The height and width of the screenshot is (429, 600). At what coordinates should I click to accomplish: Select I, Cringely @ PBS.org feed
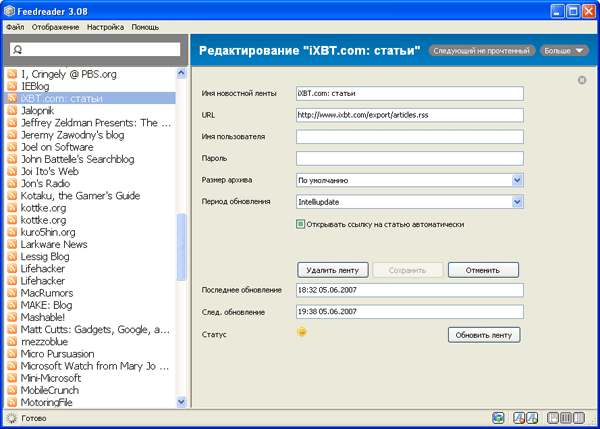coord(90,74)
